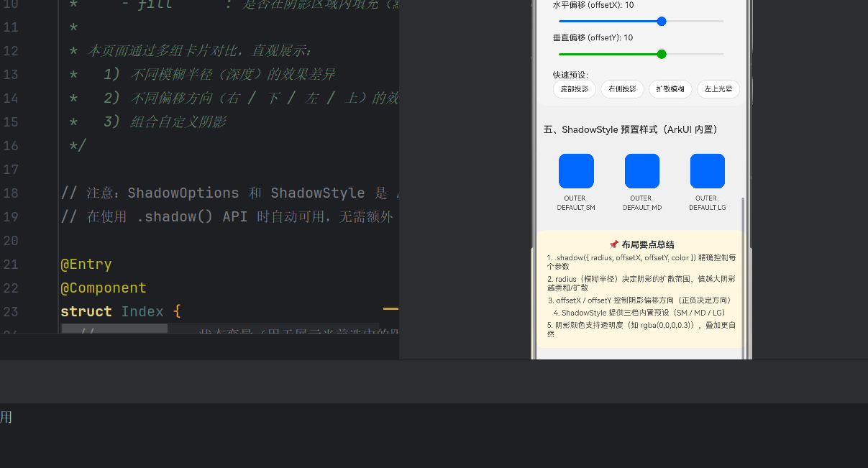The width and height of the screenshot is (868, 468).
Task: Click summary item 2 about radius 模糊半径
Action: click(x=641, y=283)
